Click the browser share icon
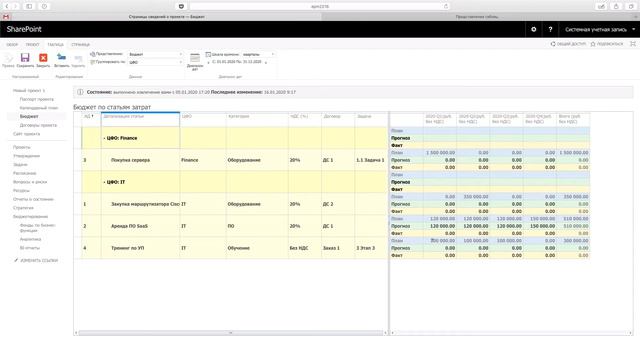Image resolution: width=640 pixels, height=360 pixels. (616, 6)
